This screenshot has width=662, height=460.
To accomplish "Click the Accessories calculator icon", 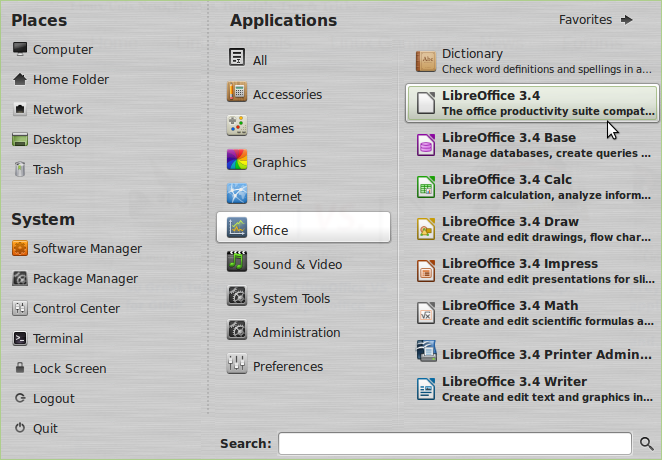I will [x=237, y=92].
